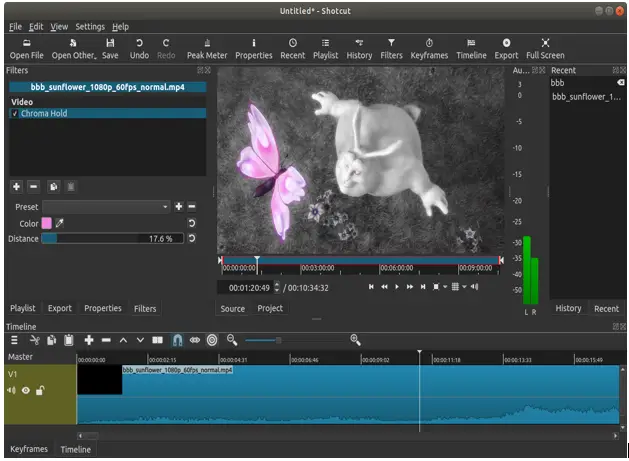This screenshot has height=461, width=629.
Task: Switch to the Keyframes bottom tab
Action: 29,449
